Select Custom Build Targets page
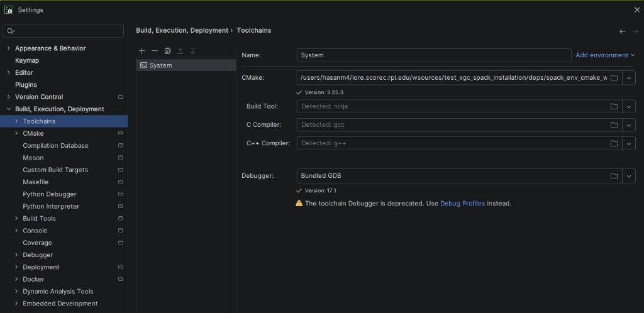 click(55, 170)
